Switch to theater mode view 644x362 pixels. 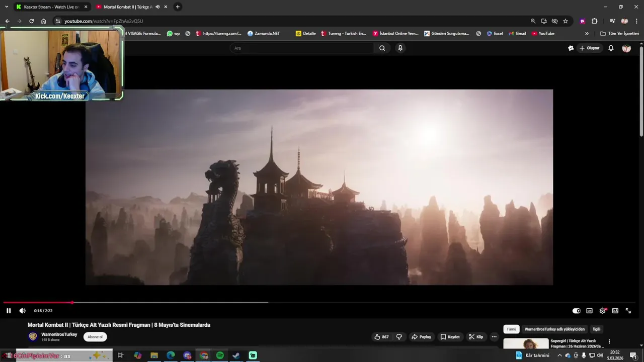coord(615,311)
